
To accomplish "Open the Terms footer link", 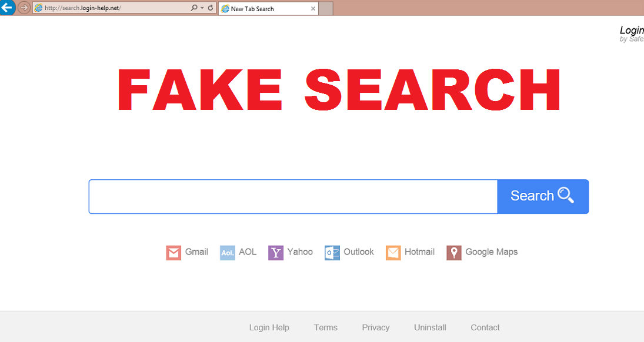I will pyautogui.click(x=326, y=328).
